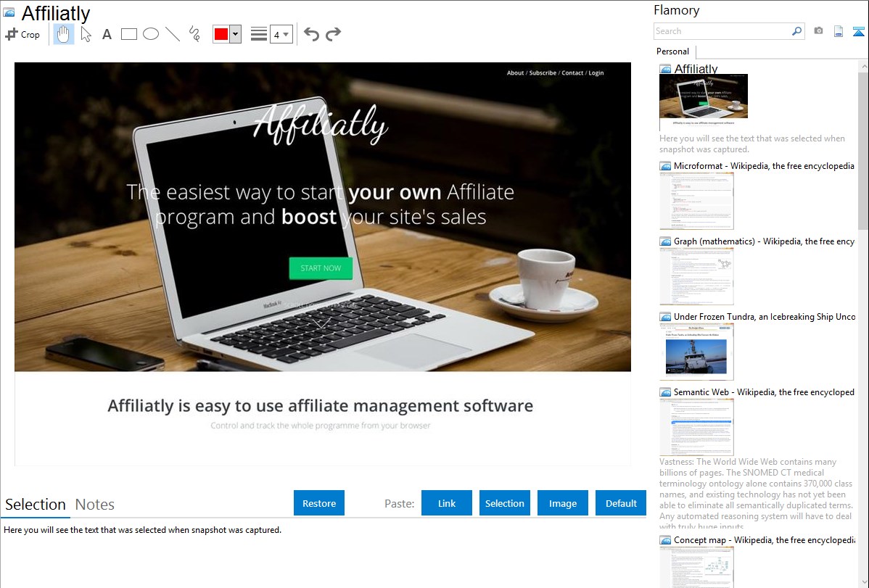Open the Notes tab

click(95, 505)
